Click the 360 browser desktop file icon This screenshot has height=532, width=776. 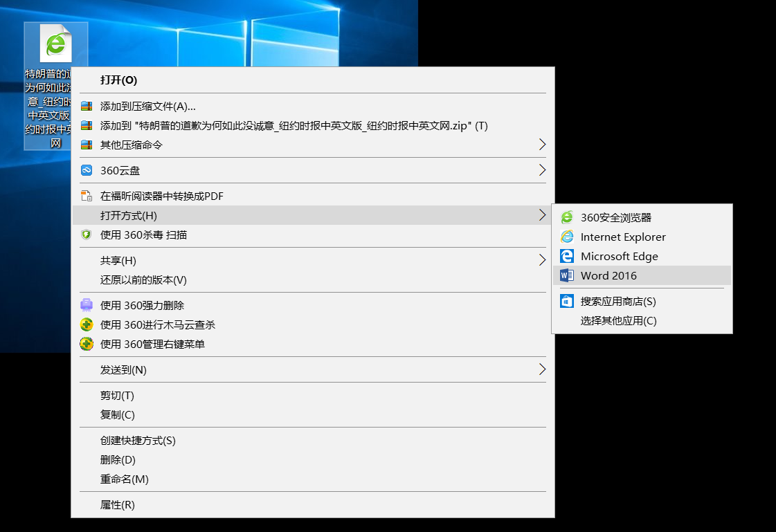click(56, 44)
